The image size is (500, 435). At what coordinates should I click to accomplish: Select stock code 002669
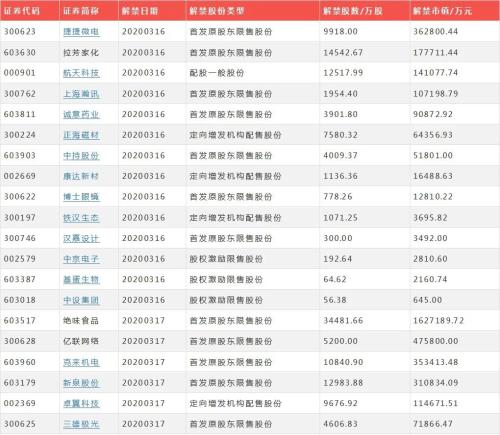click(20, 176)
